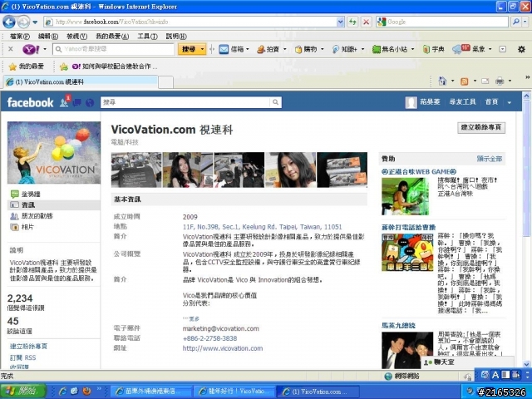Click the Facebook search magnifier button

coord(275,102)
